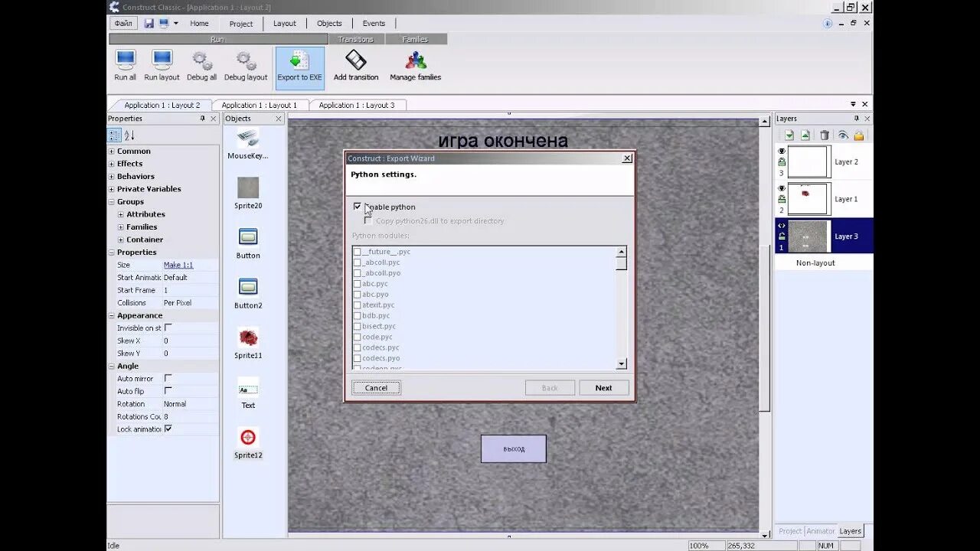Open the Файл menu
This screenshot has width=980, height=551.
point(123,24)
